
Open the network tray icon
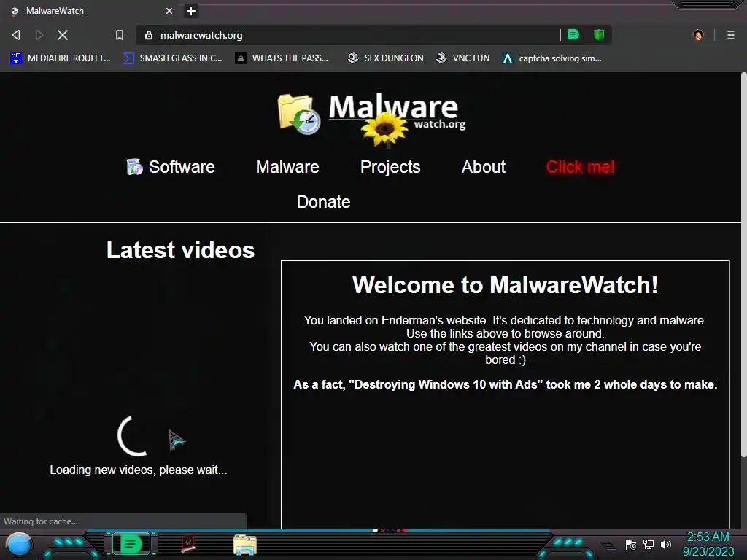[649, 544]
